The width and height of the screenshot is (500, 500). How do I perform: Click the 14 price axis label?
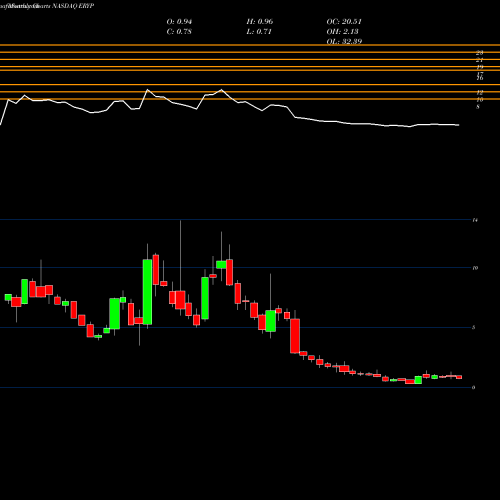[x=475, y=220]
